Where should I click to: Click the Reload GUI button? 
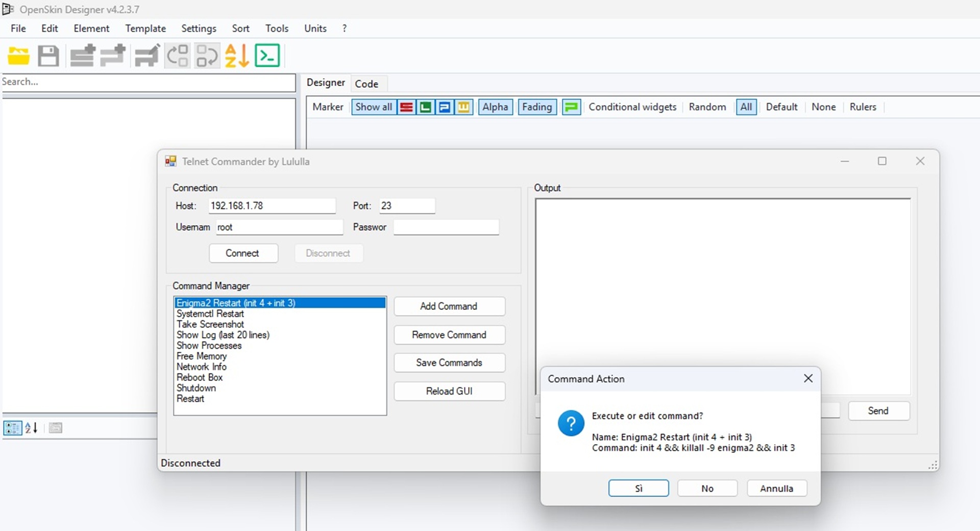click(450, 391)
